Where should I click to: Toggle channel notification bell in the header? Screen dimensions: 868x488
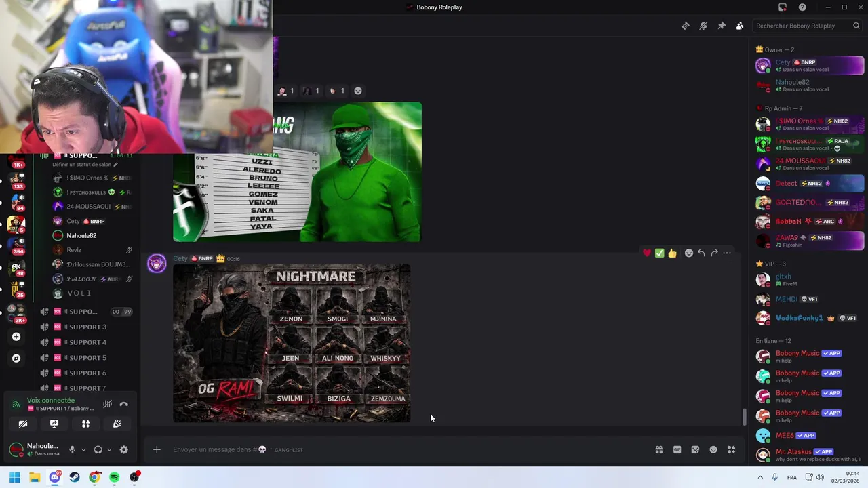click(x=703, y=26)
